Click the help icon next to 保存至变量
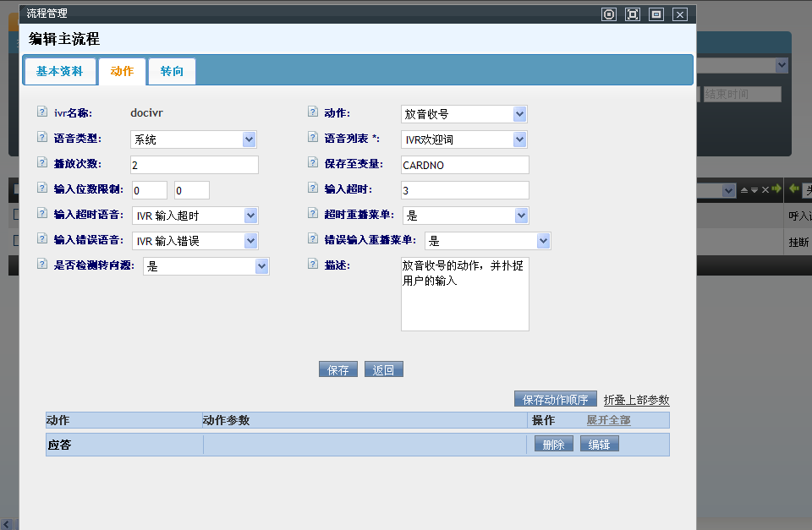Screen dimensions: 812x530 click(x=313, y=163)
